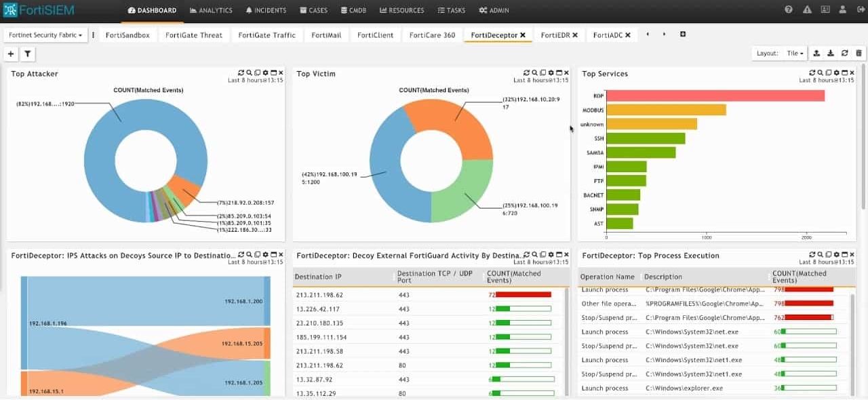
Task: Open the alerts warning triangle icon
Action: tap(807, 10)
